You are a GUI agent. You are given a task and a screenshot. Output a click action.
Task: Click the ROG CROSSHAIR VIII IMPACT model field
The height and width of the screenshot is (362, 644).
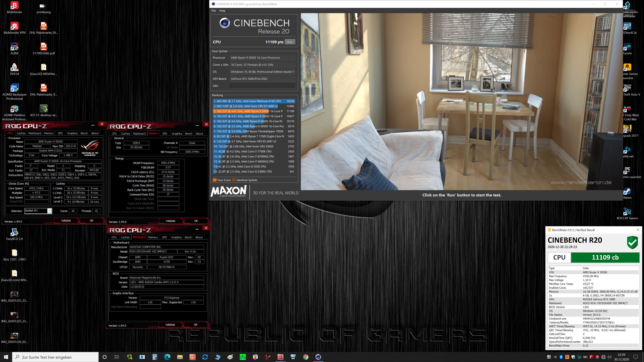pyautogui.click(x=153, y=251)
